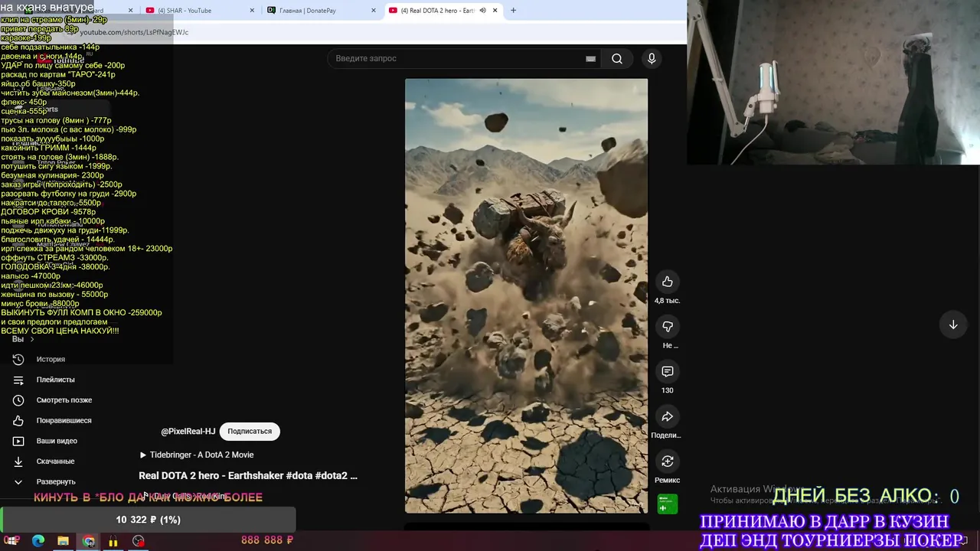Open the @PixelReal-HJ channel link
Viewport: 980px width, 551px height.
pyautogui.click(x=188, y=432)
